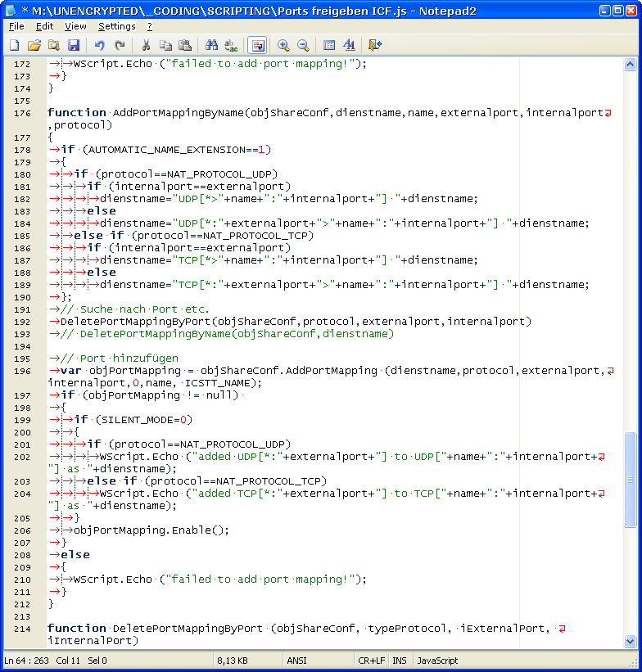Click 'JavaScript' scheme in status bar

point(437,661)
